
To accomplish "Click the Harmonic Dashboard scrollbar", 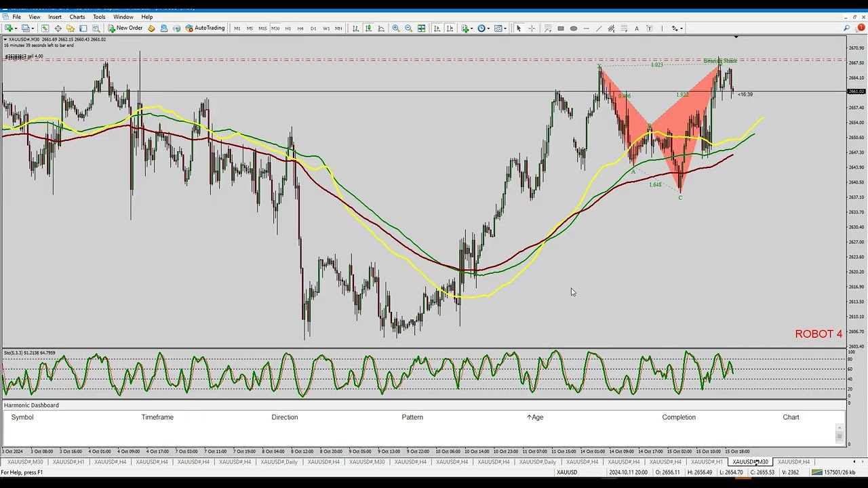I will (840, 432).
